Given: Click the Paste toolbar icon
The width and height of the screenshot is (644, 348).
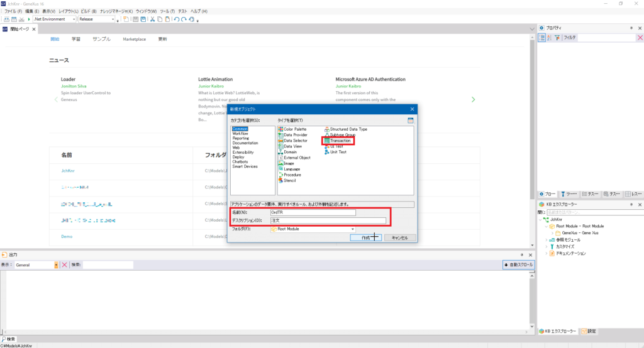Looking at the screenshot, I should click(167, 19).
